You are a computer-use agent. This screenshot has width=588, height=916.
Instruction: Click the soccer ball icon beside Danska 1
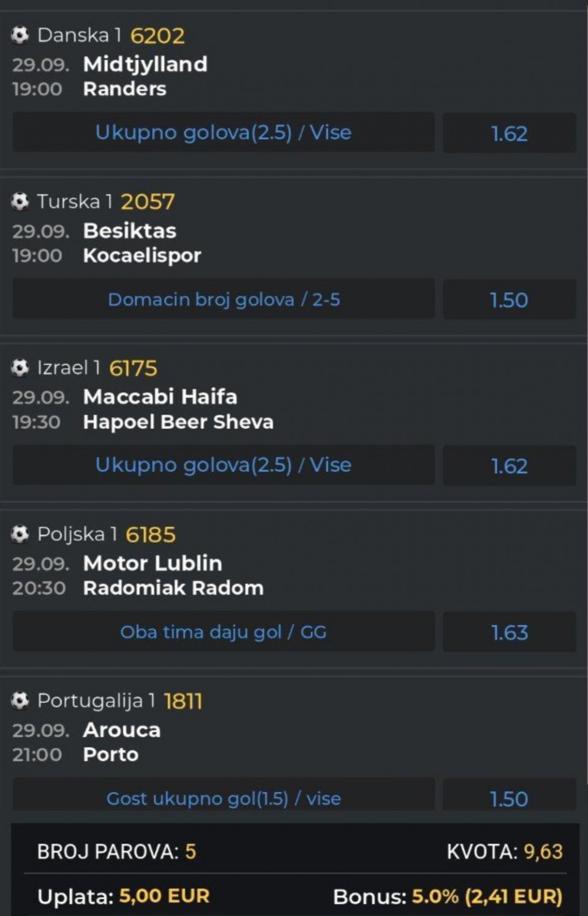[20, 35]
